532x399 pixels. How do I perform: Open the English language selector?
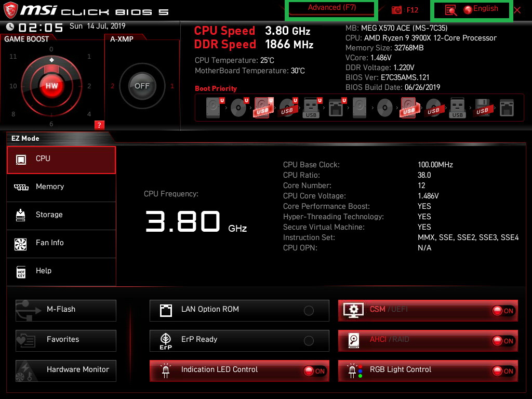[481, 9]
